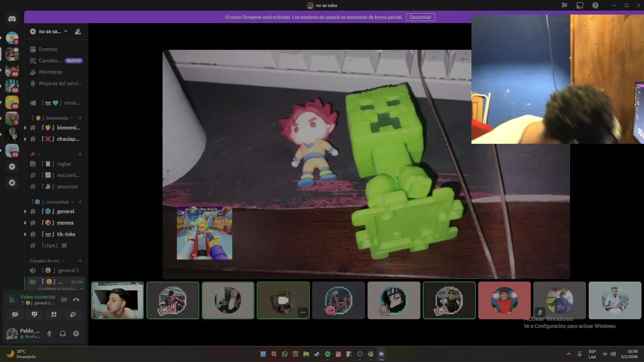Viewport: 644px width, 362px height.
Task: Select the shirtless webcam participant tile
Action: coord(117,300)
